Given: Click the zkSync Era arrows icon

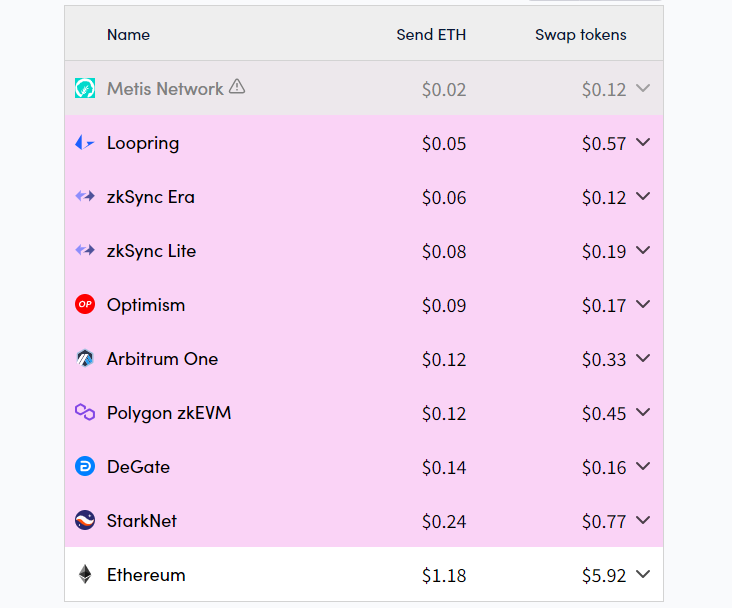Looking at the screenshot, I should (85, 196).
